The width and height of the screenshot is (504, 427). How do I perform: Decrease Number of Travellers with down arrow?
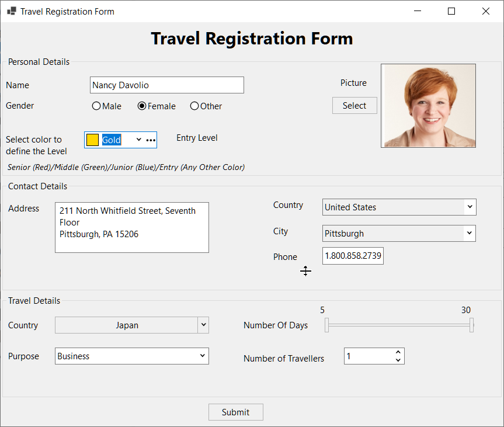coord(398,360)
